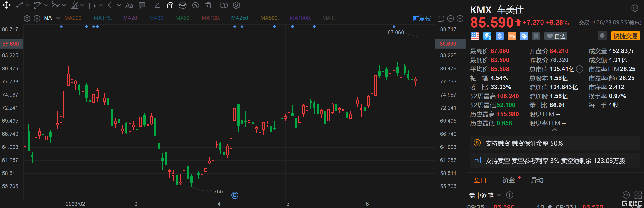Image resolution: width=644 pixels, height=208 pixels.
Task: Click the blue price tag icon
Action: tap(524, 36)
